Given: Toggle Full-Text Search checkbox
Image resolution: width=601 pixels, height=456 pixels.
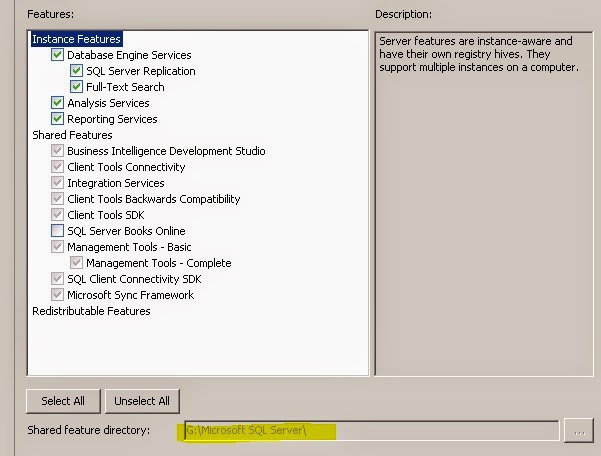Looking at the screenshot, I should (76, 87).
